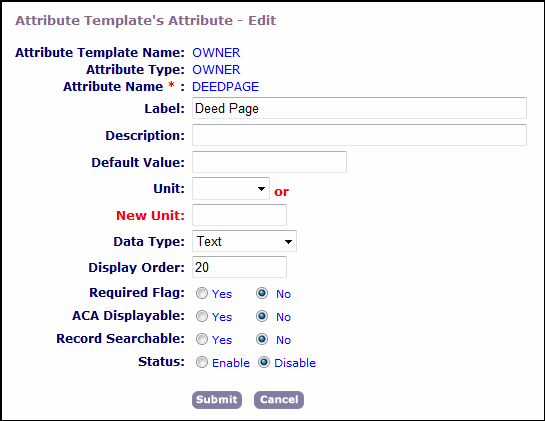Image resolution: width=545 pixels, height=421 pixels.
Task: Click the Display Order field showing 20
Action: pyautogui.click(x=239, y=267)
